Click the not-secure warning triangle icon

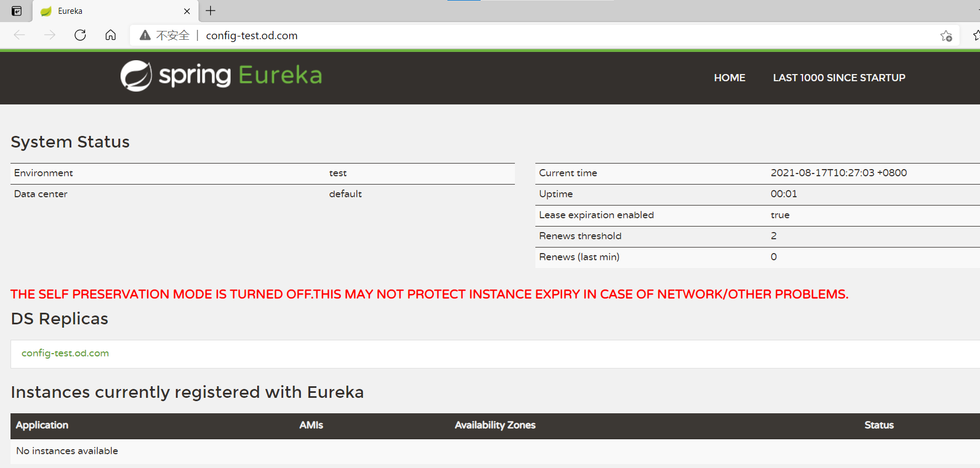tap(145, 35)
